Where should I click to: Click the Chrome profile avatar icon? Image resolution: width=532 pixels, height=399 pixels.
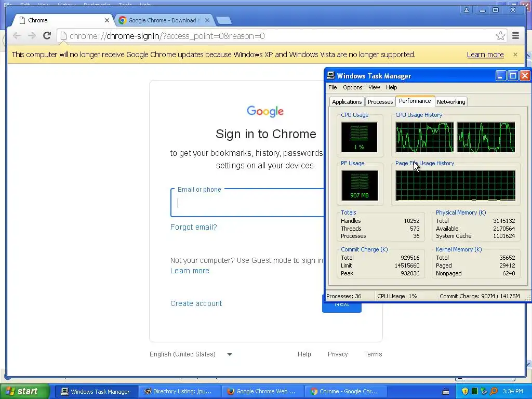(467, 10)
